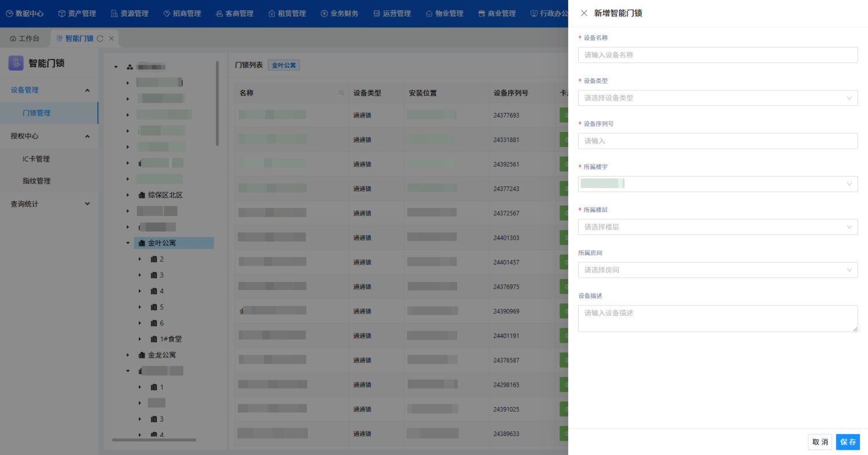Click the 智能门锁 module logo icon
The width and height of the screenshot is (868, 455).
point(16,63)
